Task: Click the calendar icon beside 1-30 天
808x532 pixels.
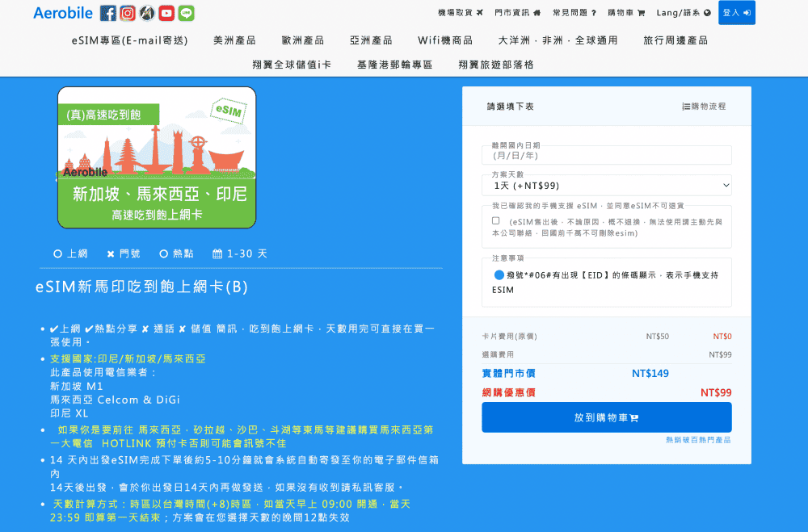Action: (217, 253)
